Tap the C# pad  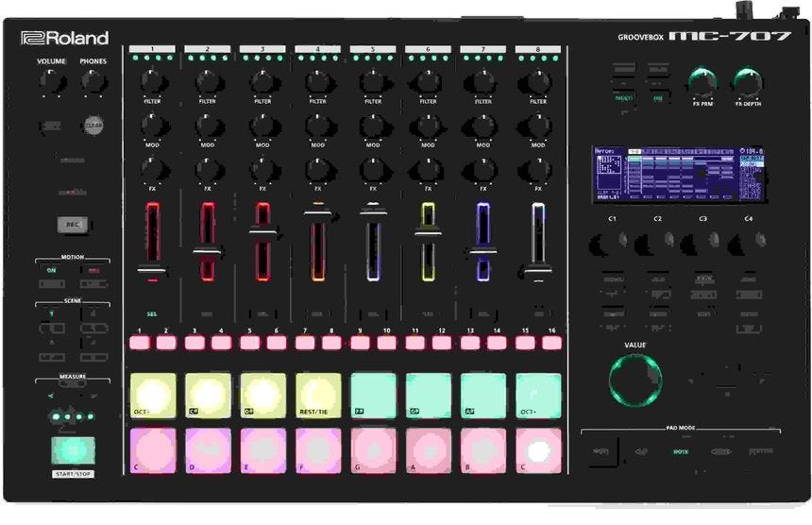[x=208, y=396]
